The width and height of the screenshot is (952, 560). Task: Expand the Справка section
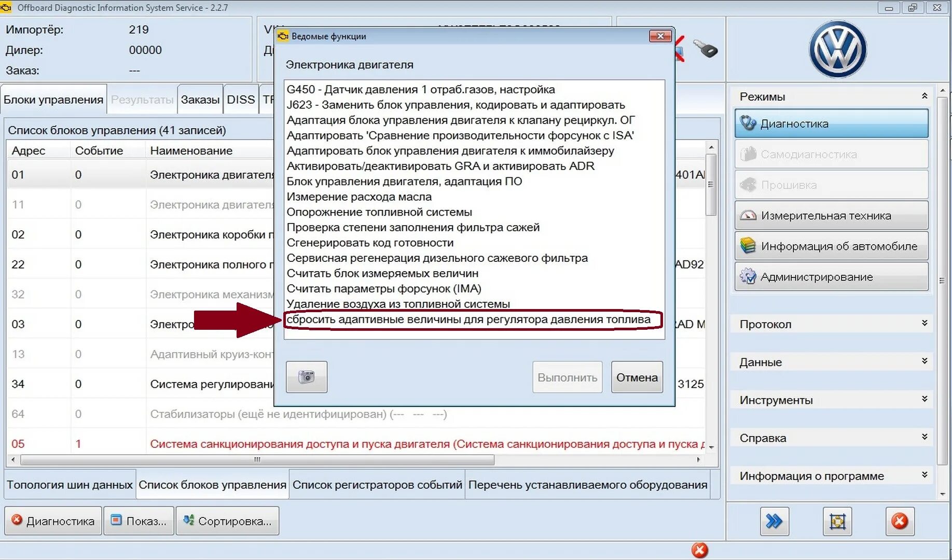(x=925, y=437)
